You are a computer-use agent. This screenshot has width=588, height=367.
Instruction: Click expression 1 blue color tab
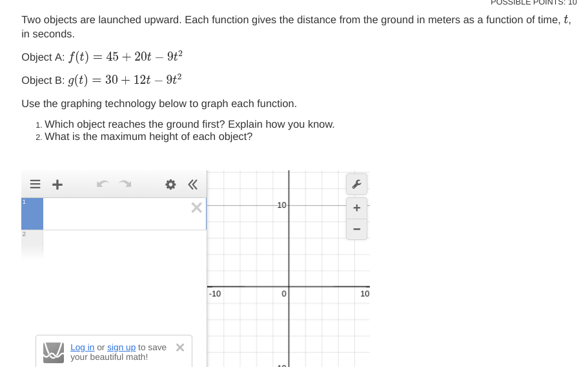coord(32,213)
